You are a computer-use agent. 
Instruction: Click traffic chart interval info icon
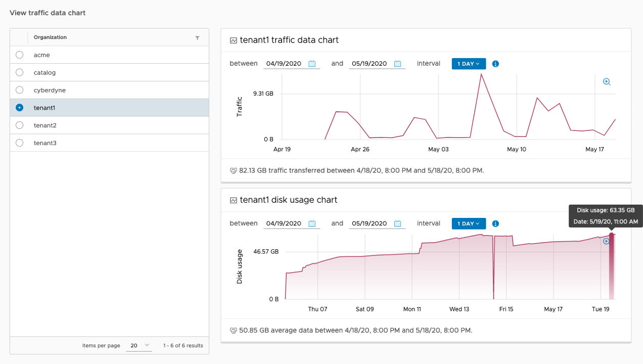click(495, 64)
